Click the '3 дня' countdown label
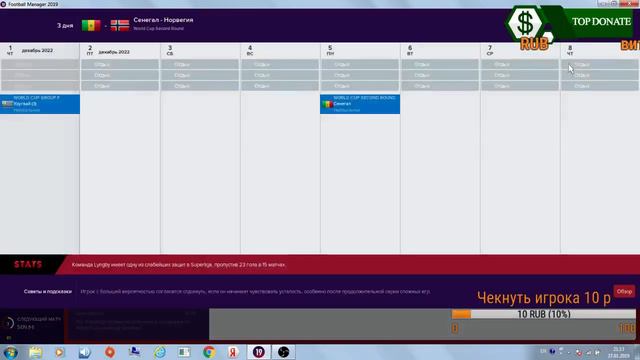 (x=65, y=25)
